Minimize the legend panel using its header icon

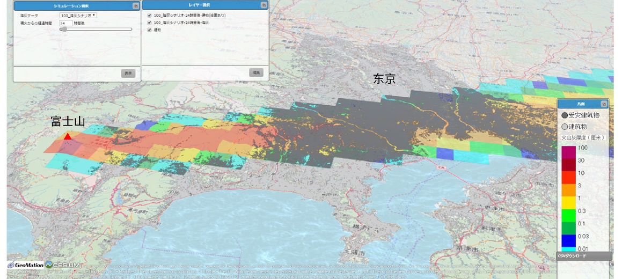(604, 104)
